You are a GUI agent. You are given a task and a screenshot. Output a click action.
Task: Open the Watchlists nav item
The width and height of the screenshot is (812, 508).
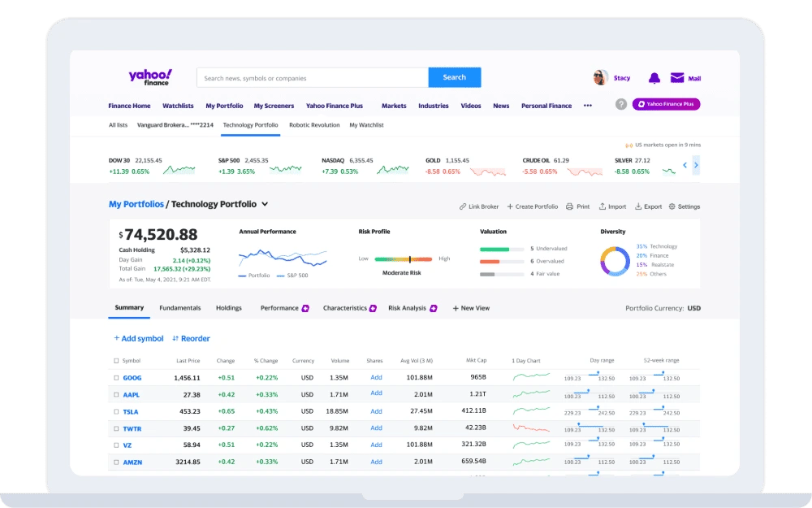pyautogui.click(x=178, y=106)
